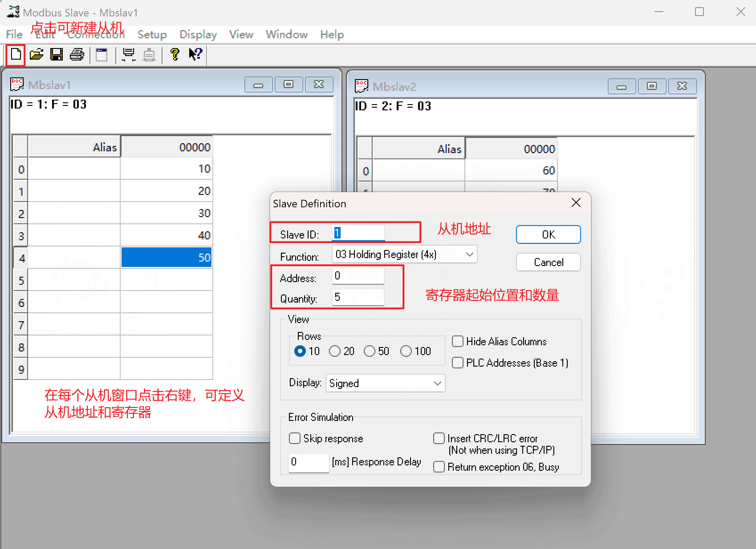
Task: Click Mbslav1 row header 9
Action: click(x=21, y=369)
